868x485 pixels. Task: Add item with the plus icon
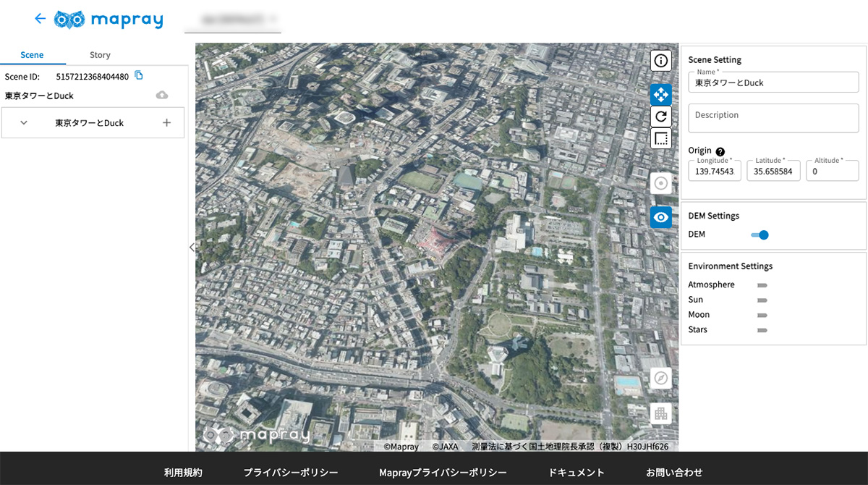tap(166, 123)
